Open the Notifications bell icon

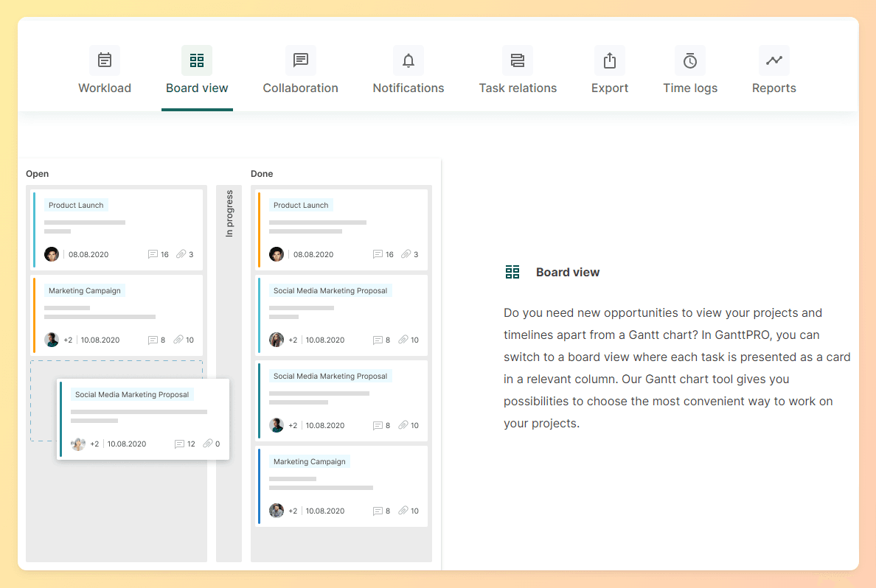click(409, 60)
